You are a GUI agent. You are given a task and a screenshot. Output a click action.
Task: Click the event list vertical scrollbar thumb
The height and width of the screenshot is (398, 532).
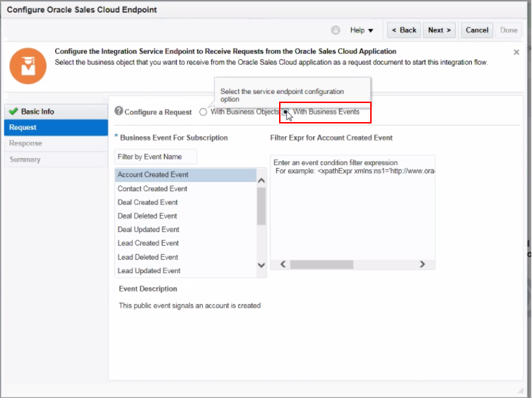[x=261, y=205]
